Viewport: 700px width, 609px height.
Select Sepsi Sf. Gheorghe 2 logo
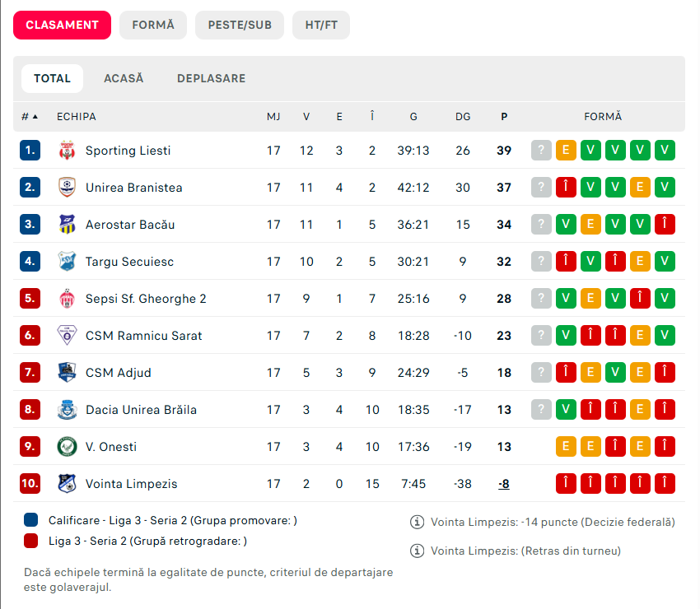click(x=67, y=299)
